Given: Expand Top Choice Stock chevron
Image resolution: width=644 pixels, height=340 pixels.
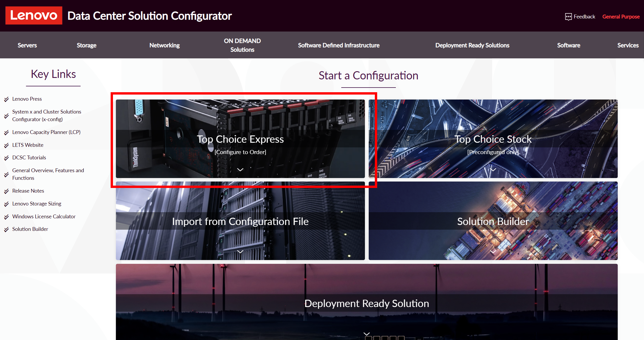Looking at the screenshot, I should click(493, 170).
